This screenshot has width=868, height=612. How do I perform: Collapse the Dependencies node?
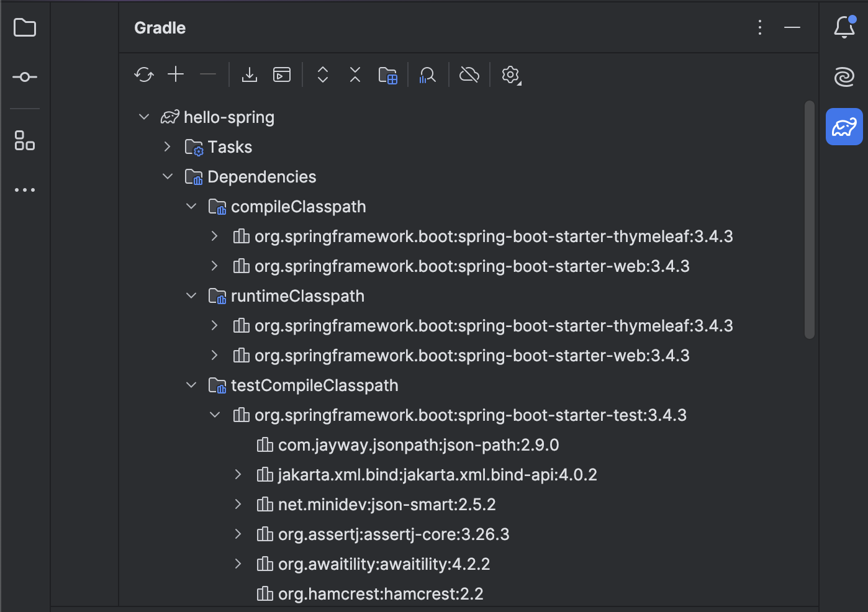168,176
